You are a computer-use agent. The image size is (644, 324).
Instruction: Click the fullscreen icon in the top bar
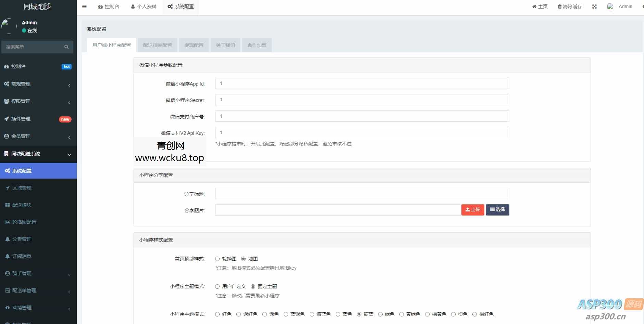point(595,6)
